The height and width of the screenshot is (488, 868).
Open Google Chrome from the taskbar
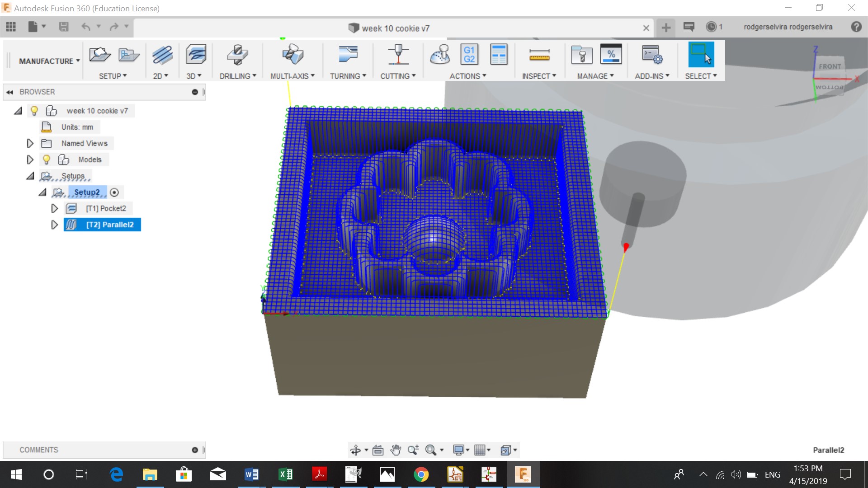click(x=421, y=474)
